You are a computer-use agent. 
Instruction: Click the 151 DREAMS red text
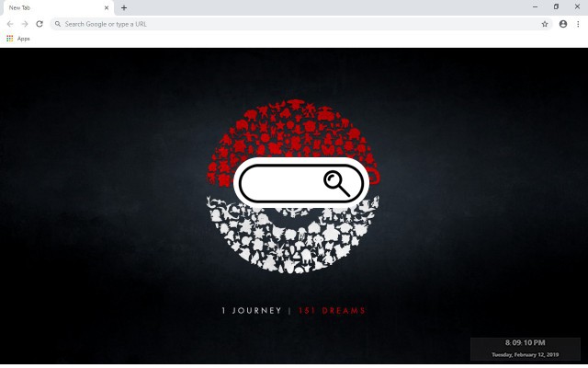coord(332,311)
